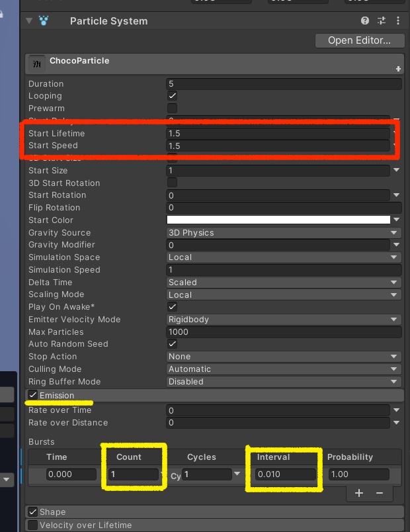
Task: Edit the Duration value field
Action: 284,84
